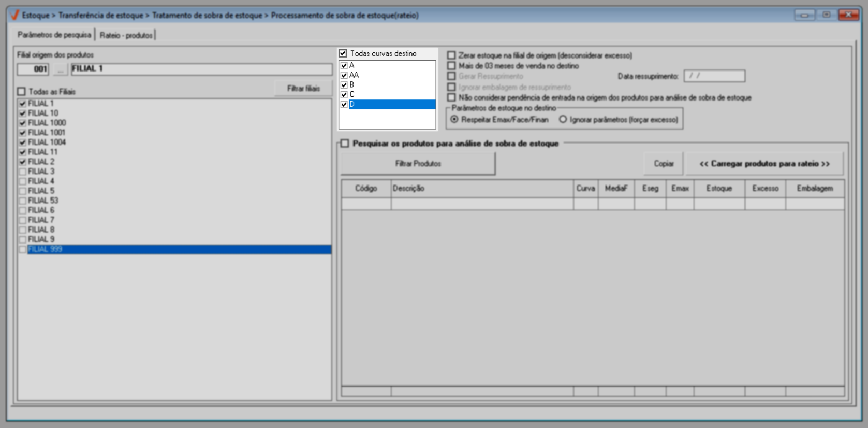Check Pesquisar os produtos para análise
Viewport: 868px width, 428px height.
coord(345,144)
